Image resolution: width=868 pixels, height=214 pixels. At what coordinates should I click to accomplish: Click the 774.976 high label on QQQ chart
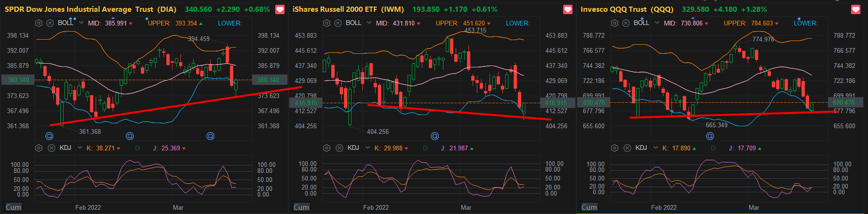click(x=763, y=39)
